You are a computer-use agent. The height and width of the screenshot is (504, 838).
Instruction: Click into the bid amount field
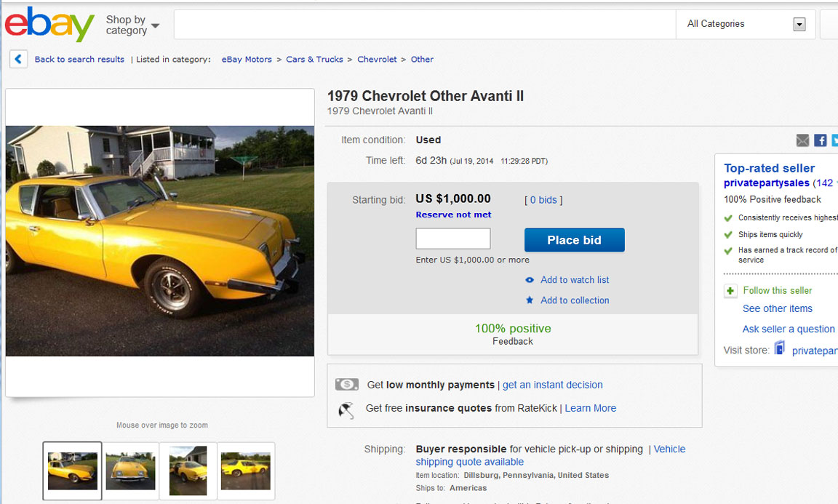click(x=452, y=239)
